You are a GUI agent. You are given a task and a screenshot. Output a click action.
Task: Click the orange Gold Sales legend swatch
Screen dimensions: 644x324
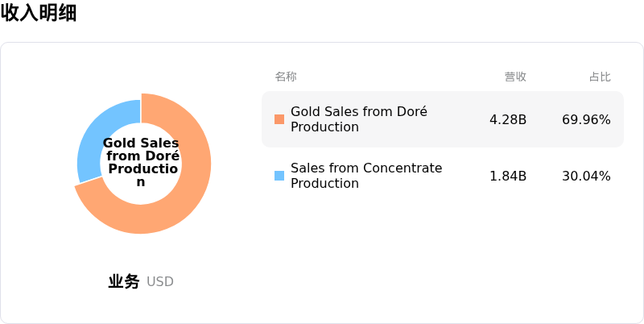tap(279, 119)
